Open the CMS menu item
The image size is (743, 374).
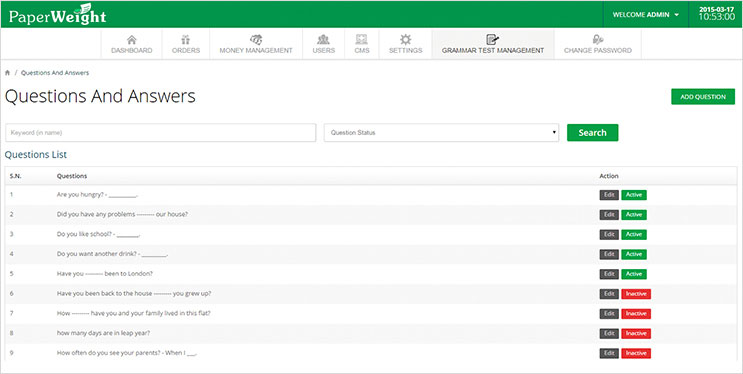pos(362,44)
